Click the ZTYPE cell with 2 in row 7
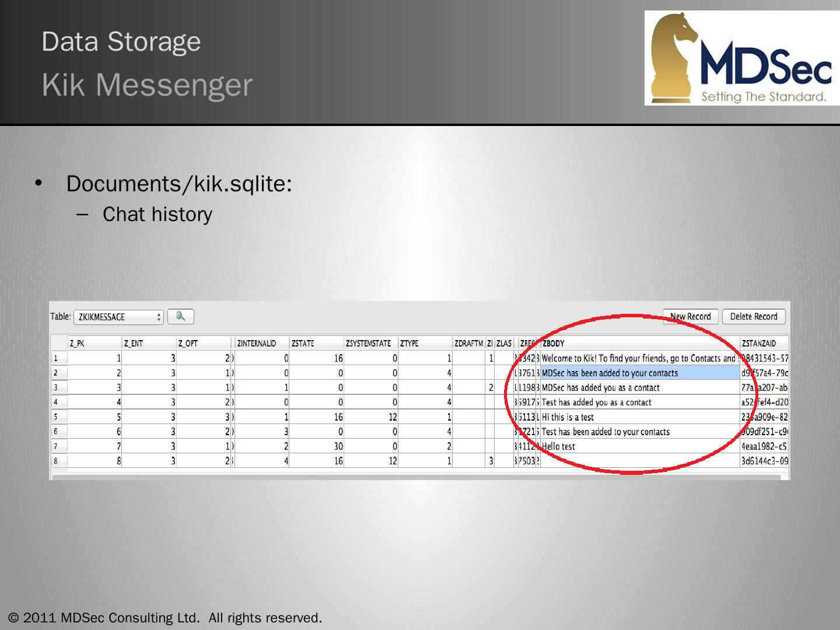This screenshot has width=840, height=630. 425,446
